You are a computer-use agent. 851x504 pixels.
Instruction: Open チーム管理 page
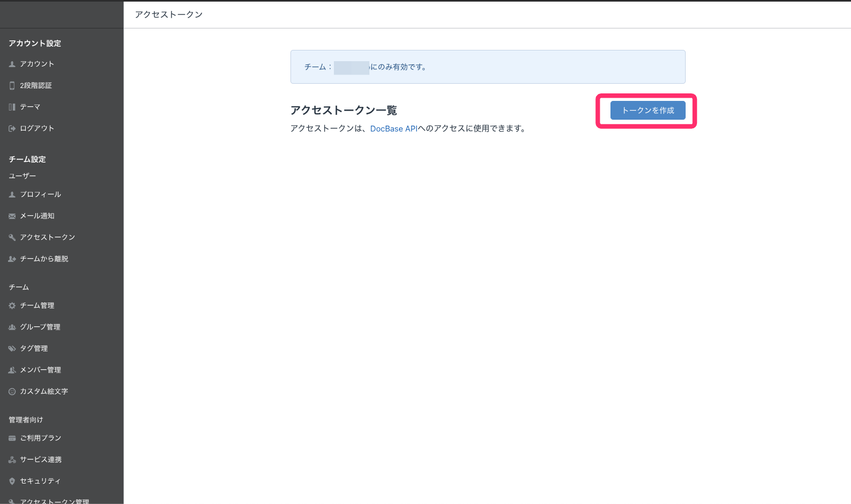click(x=37, y=305)
